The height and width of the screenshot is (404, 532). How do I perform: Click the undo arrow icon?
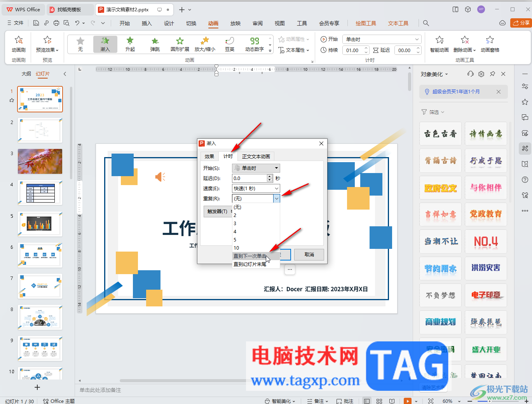click(77, 23)
